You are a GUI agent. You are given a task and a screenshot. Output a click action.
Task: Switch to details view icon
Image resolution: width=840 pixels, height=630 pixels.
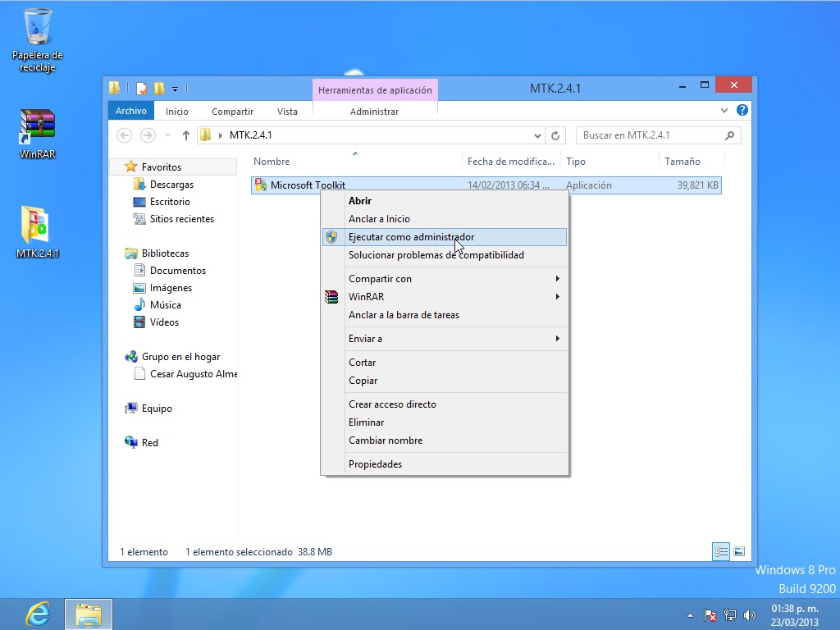pos(721,551)
